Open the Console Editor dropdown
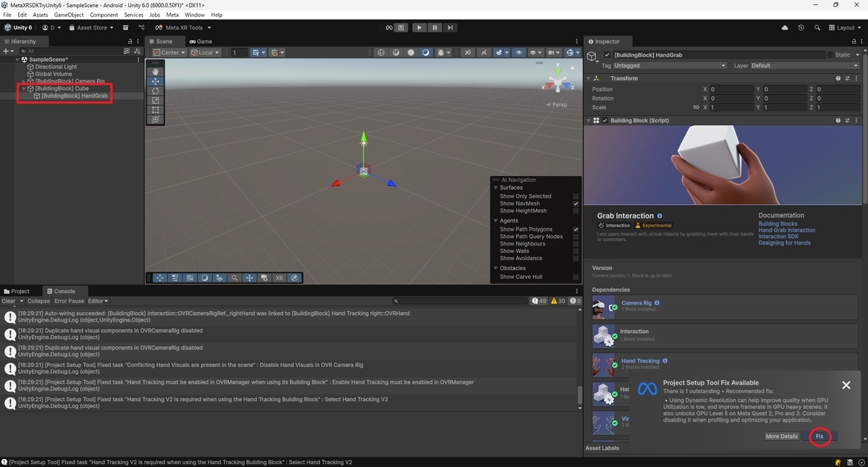This screenshot has height=467, width=868. pyautogui.click(x=98, y=300)
